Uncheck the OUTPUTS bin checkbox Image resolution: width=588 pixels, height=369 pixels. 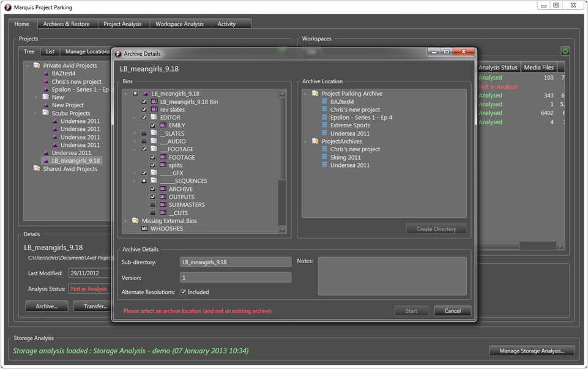pyautogui.click(x=152, y=196)
